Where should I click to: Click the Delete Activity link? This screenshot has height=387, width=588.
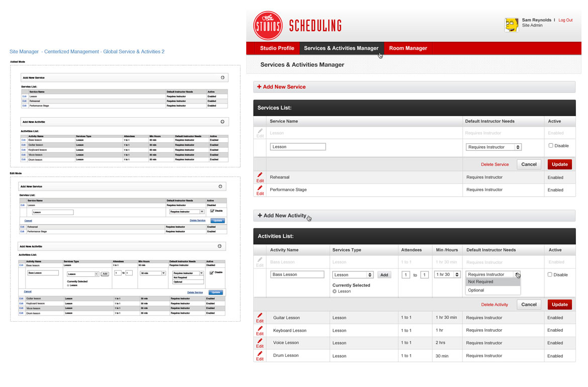[x=495, y=305]
